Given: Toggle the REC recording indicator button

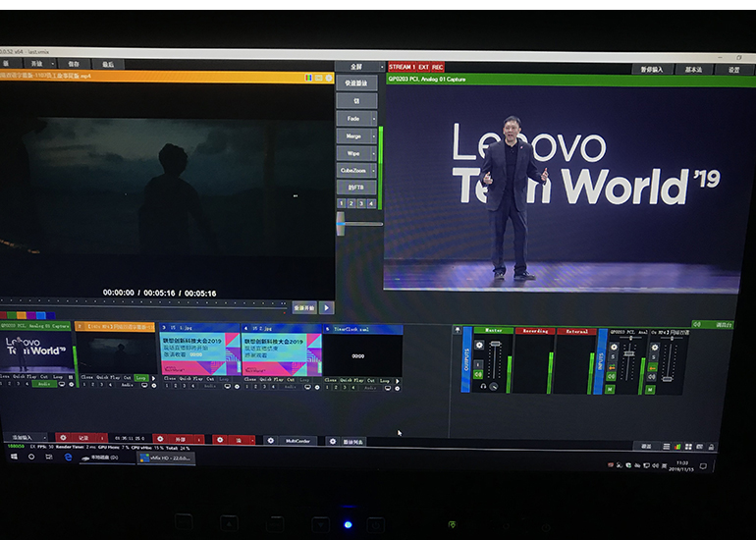Looking at the screenshot, I should (x=437, y=67).
